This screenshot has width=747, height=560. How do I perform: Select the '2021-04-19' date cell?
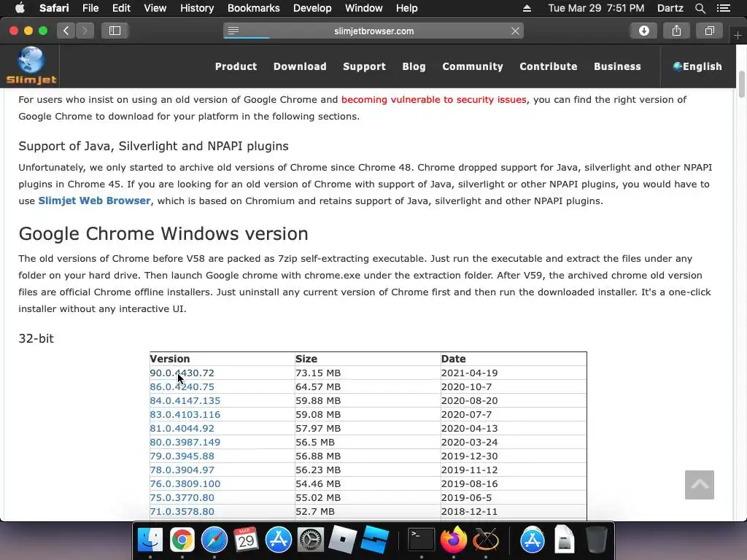pyautogui.click(x=513, y=373)
